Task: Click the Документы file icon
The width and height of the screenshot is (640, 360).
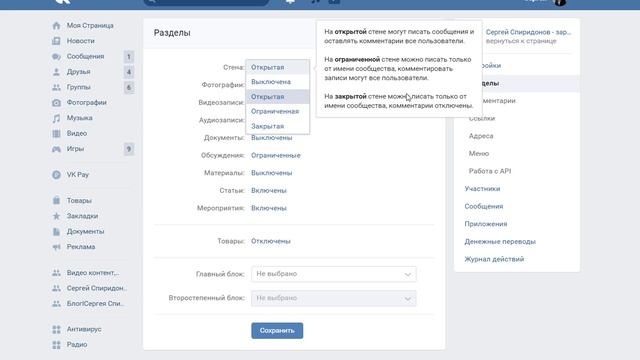Action: (56, 231)
